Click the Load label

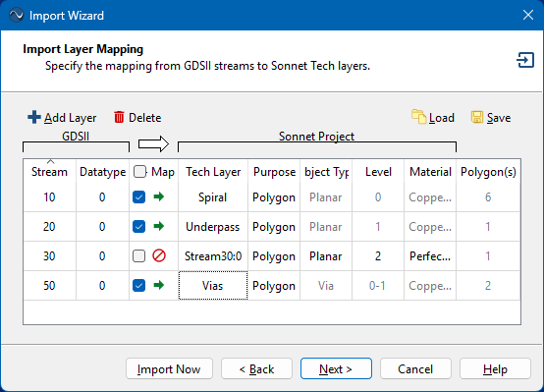pos(442,118)
